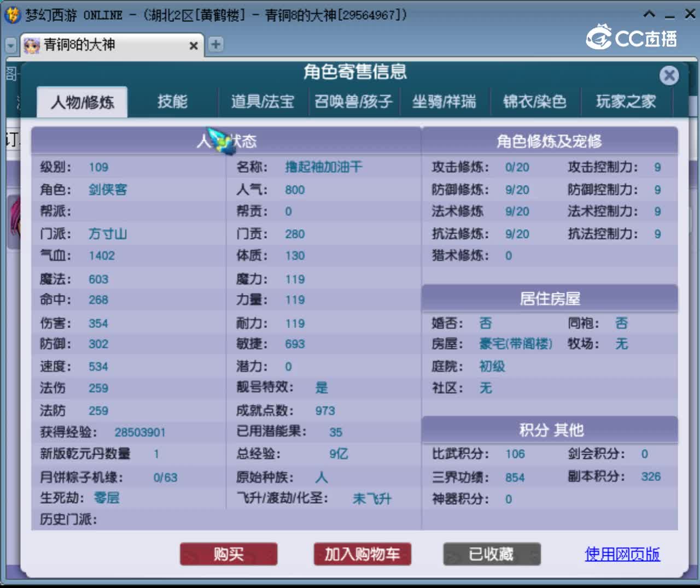
Task: Click 加入购物车 button
Action: click(x=362, y=554)
